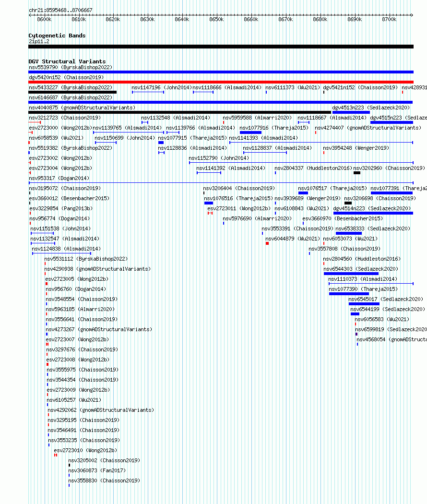This screenshot has width=427, height=504.
Task: Open nsv4273267 (gnomADStructuralVariants) variant
Action: [99, 329]
